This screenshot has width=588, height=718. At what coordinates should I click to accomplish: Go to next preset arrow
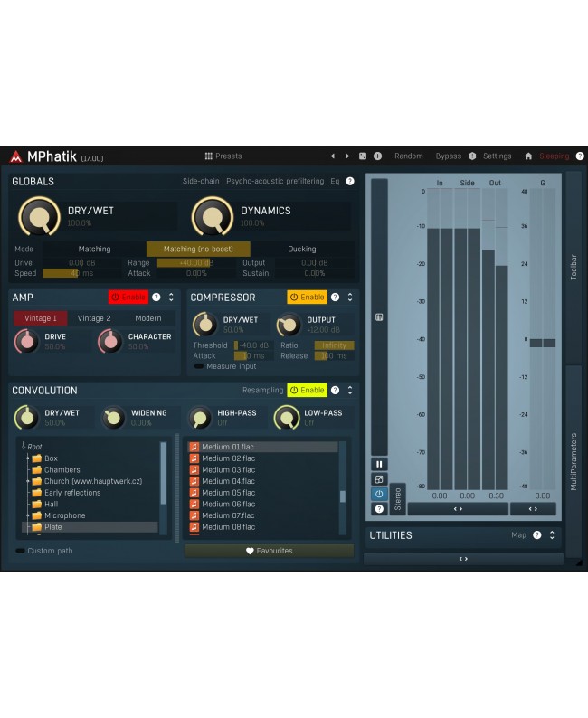pyautogui.click(x=347, y=156)
